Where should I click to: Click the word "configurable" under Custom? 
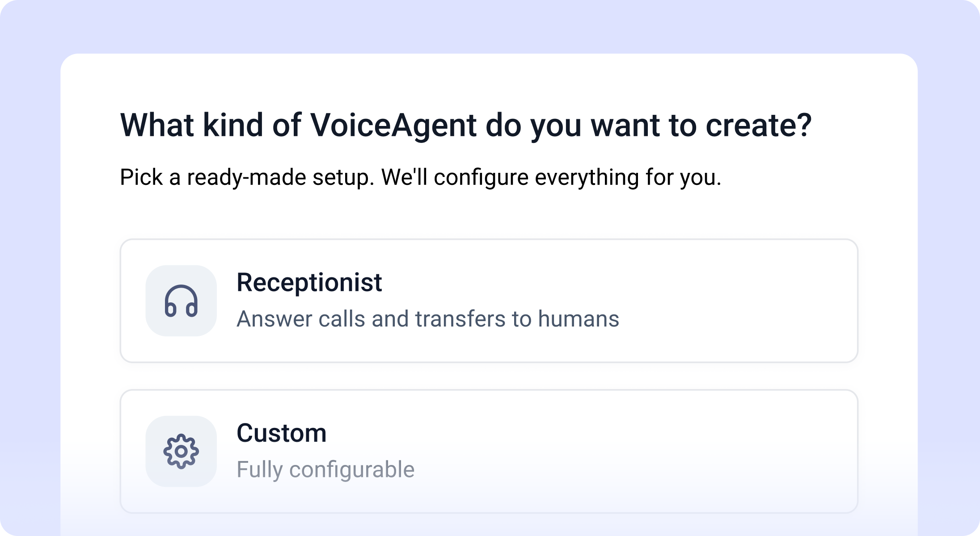tap(352, 469)
